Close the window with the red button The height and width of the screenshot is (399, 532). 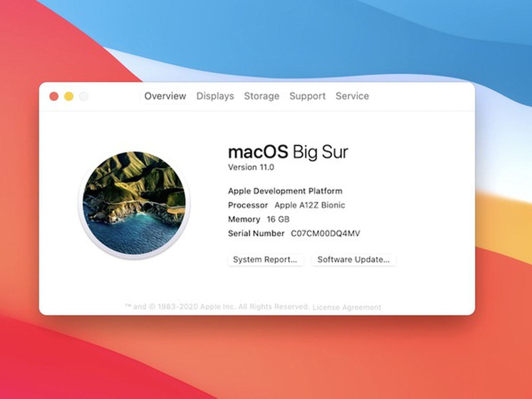54,96
